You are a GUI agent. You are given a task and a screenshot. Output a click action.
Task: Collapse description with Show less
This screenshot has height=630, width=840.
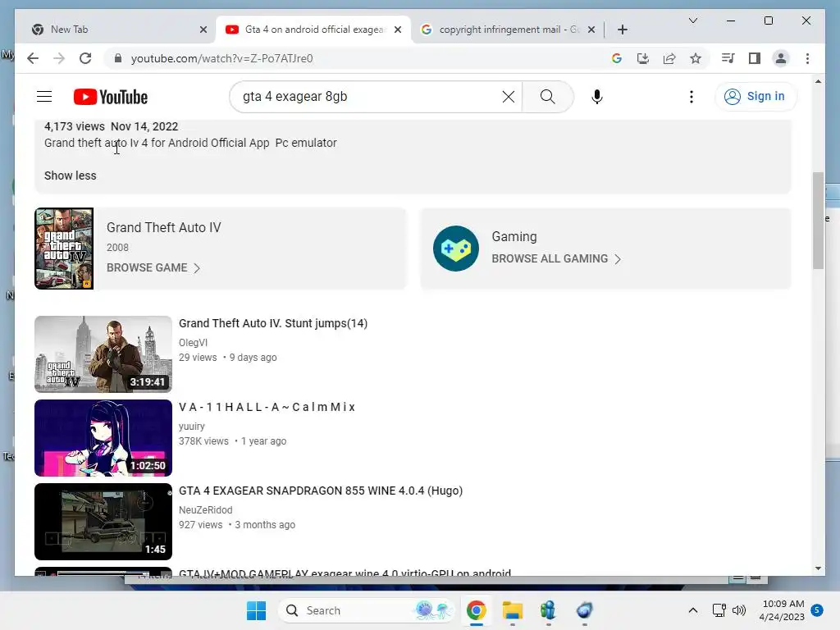coord(71,176)
